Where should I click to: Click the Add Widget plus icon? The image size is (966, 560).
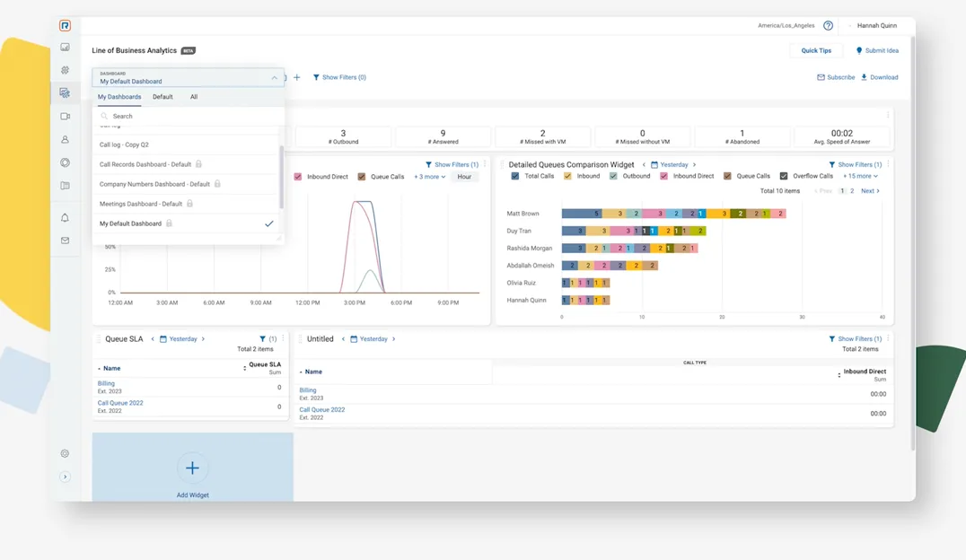[192, 468]
